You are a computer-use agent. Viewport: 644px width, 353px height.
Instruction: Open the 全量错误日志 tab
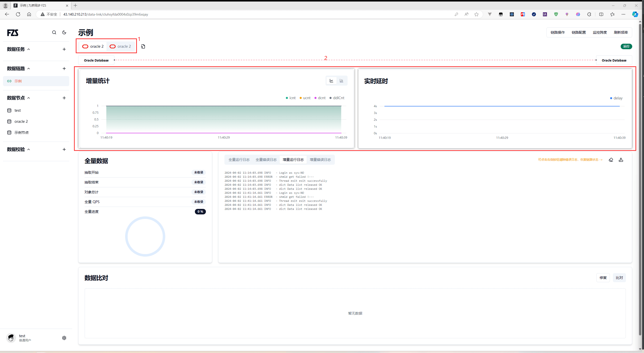266,160
